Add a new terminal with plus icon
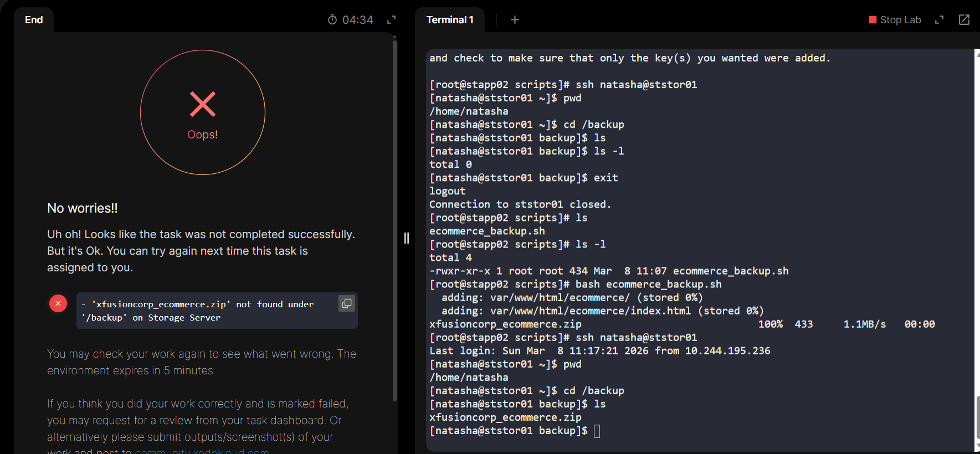The width and height of the screenshot is (980, 454). click(x=515, y=20)
